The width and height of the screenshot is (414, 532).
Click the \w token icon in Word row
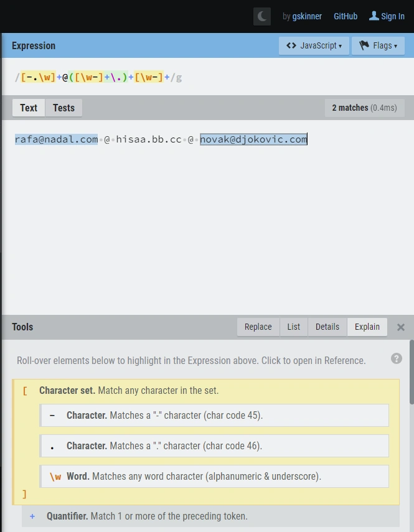(x=55, y=477)
